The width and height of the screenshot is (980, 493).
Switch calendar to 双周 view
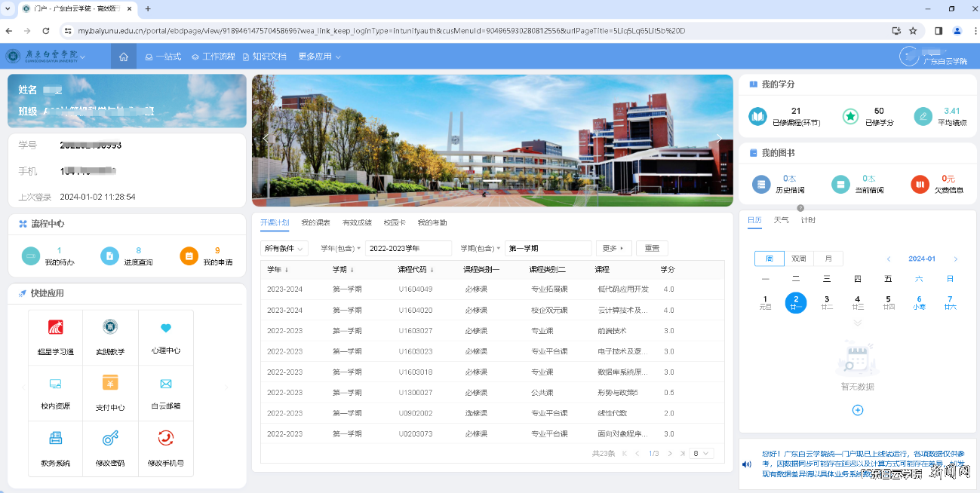click(x=799, y=258)
